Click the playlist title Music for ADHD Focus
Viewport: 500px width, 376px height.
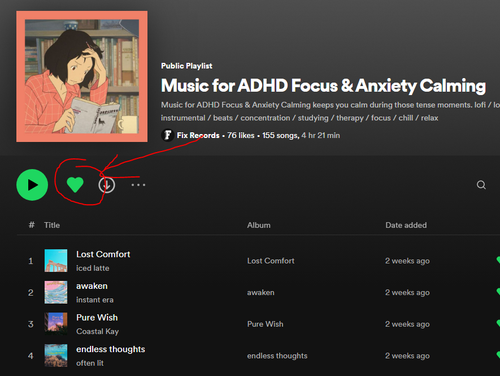[323, 85]
